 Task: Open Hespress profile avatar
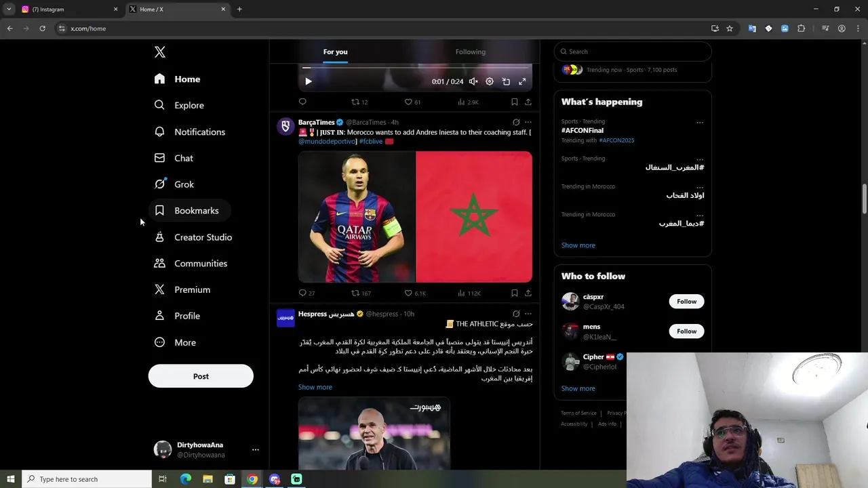(285, 318)
